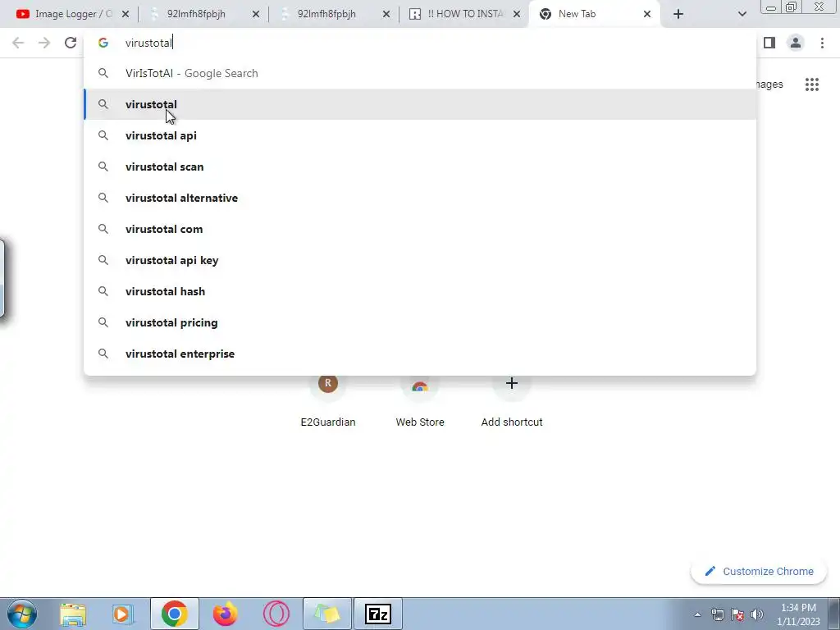Open the volume speaker tray icon
Viewport: 840px width, 630px height.
click(757, 614)
